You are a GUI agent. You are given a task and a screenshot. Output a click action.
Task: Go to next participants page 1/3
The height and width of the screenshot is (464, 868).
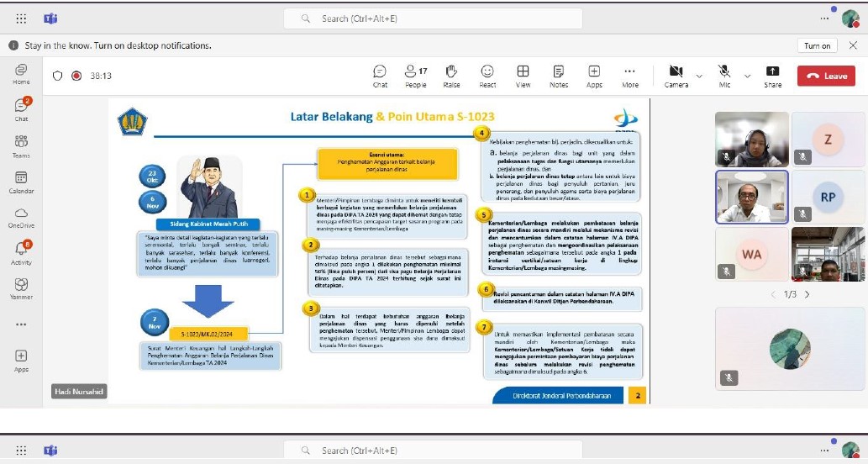[x=808, y=294]
